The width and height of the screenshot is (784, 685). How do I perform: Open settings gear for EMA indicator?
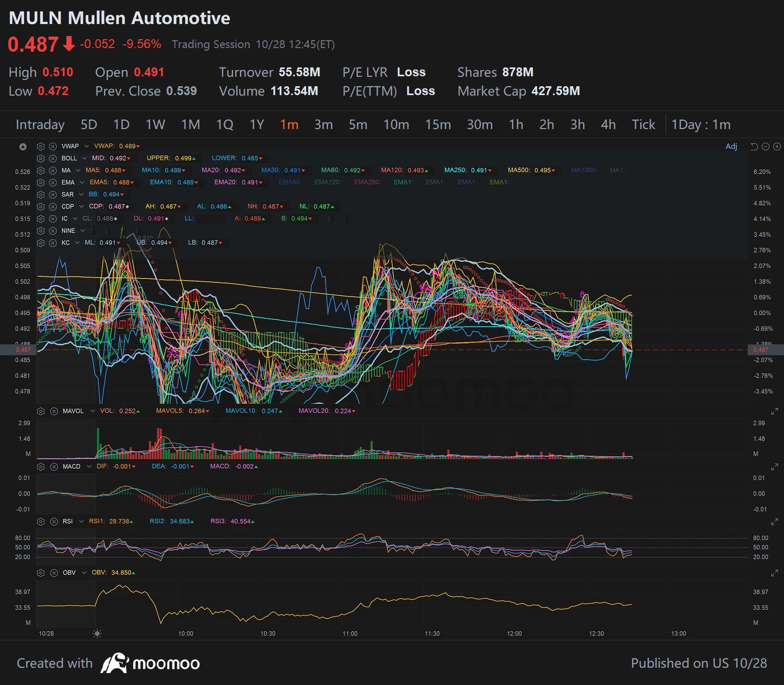pyautogui.click(x=41, y=182)
